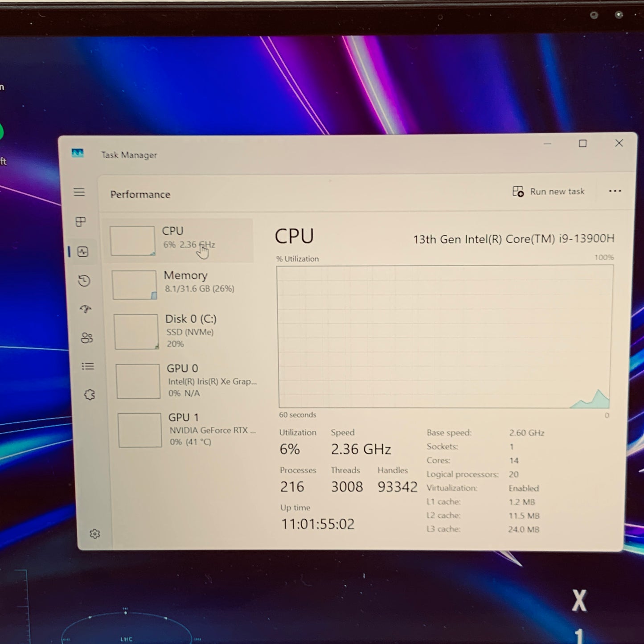Click the GPU 0 mini graph thumbnail
The height and width of the screenshot is (644, 644).
click(x=138, y=381)
